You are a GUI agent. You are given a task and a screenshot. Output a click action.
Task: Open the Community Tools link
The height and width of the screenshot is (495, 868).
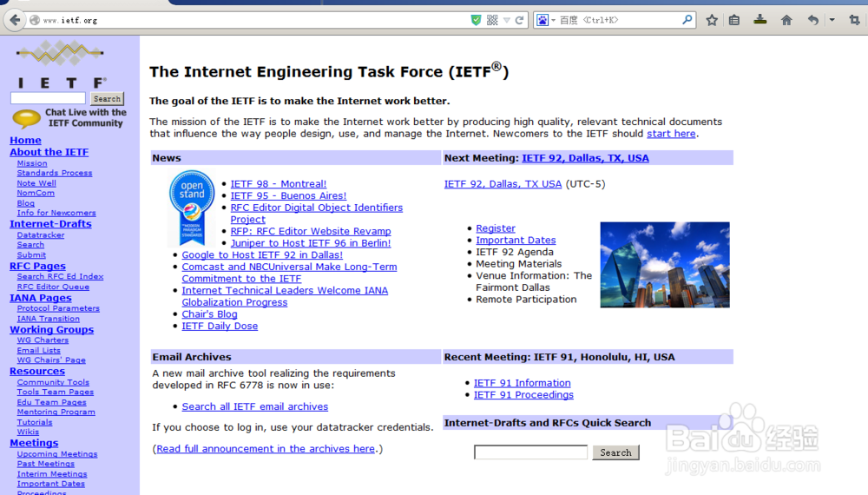tap(53, 382)
